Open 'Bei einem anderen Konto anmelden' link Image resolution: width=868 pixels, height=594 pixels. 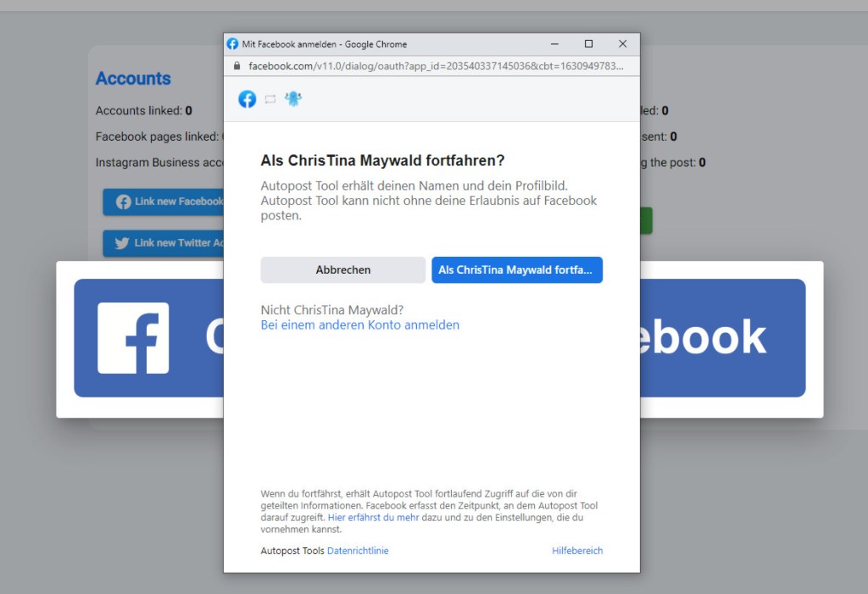click(x=359, y=325)
